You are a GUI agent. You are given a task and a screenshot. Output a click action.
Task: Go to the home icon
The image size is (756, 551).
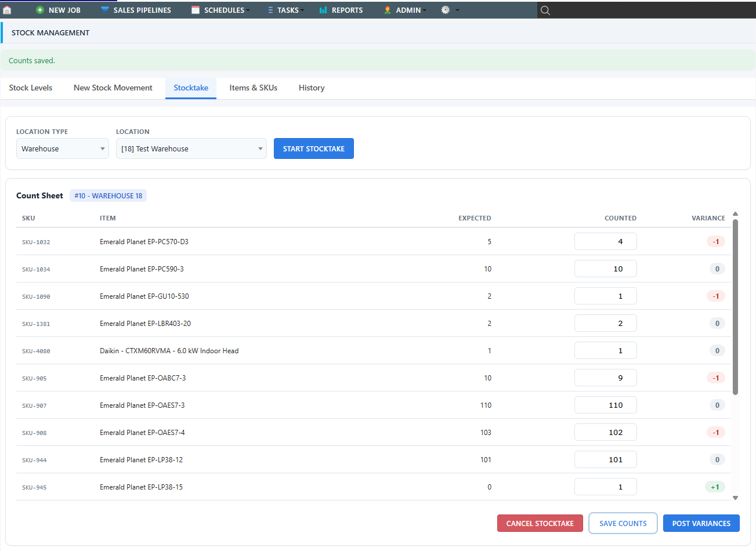coord(8,10)
